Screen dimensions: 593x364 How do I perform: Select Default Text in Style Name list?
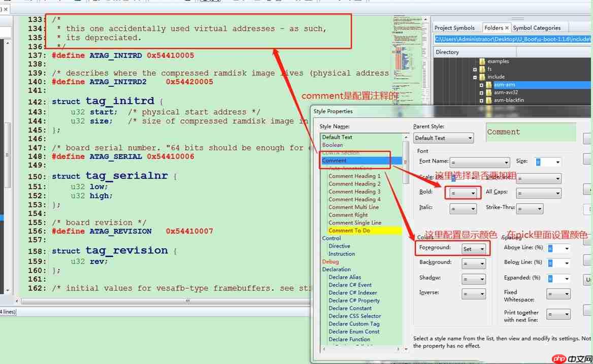(x=337, y=137)
